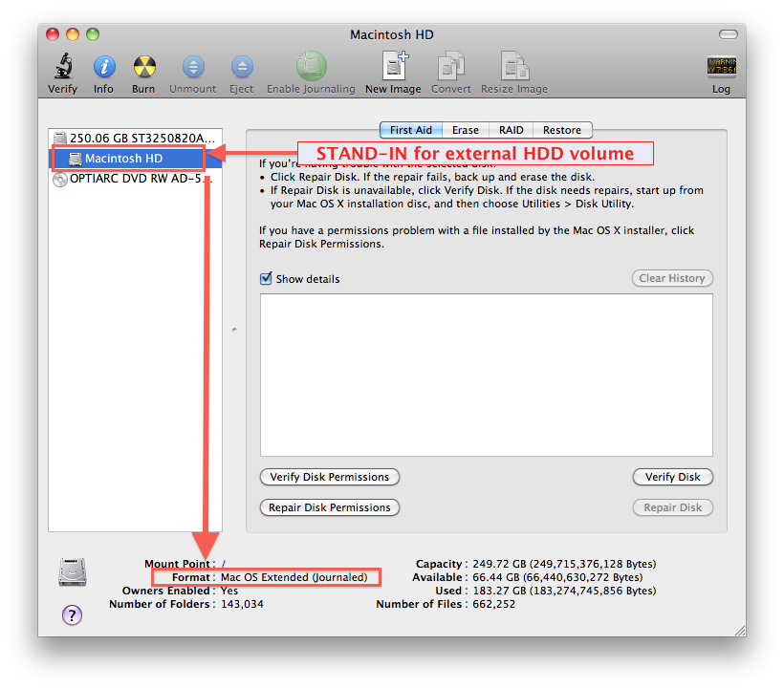The height and width of the screenshot is (689, 784).
Task: Click the green zoom window button
Action: [x=93, y=34]
